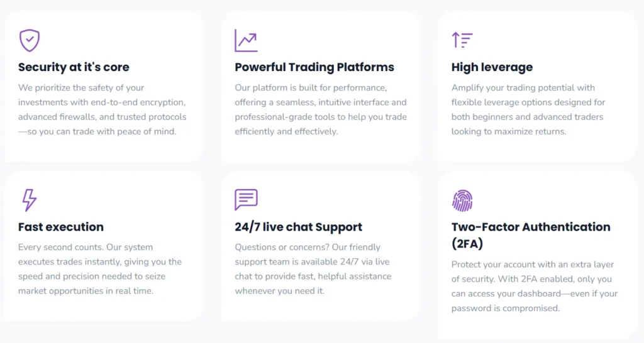Screen dimensions: 644x343
Task: Click the flexible leverage options description text
Action: [x=528, y=109]
